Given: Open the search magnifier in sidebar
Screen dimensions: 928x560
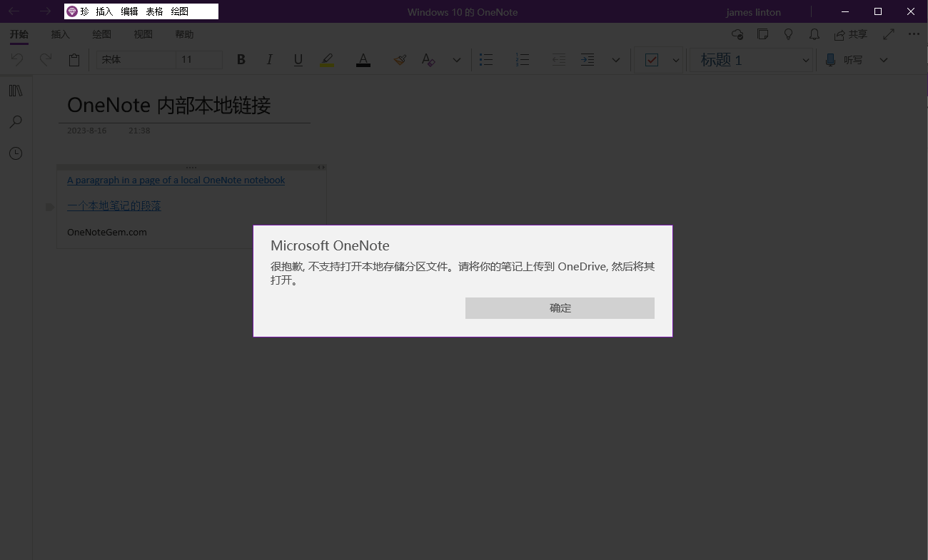Looking at the screenshot, I should (x=16, y=122).
